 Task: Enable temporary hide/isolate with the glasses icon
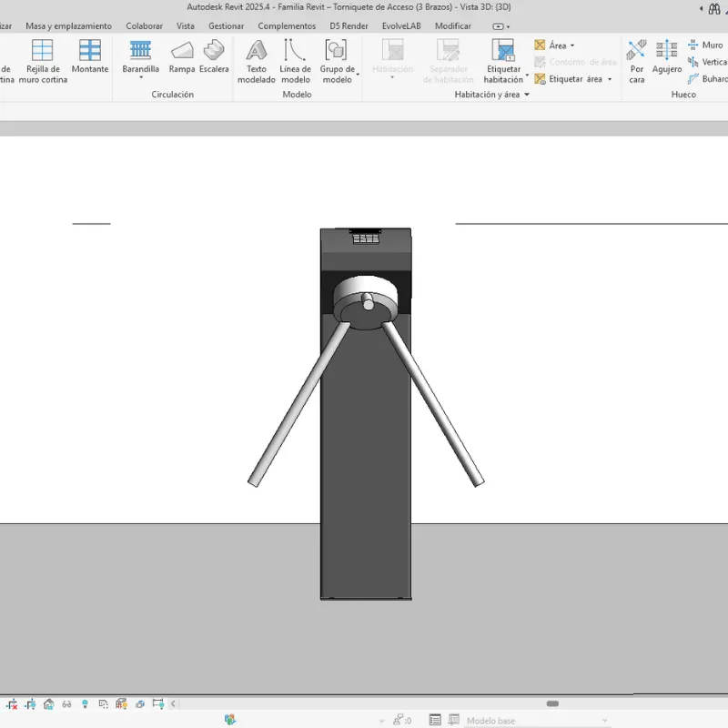click(66, 703)
